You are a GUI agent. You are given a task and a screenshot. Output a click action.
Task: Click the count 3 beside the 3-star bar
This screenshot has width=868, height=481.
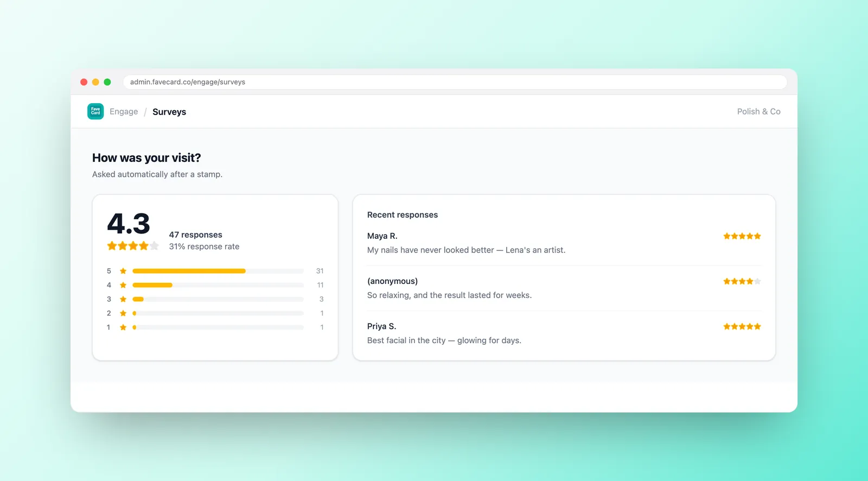click(x=322, y=299)
